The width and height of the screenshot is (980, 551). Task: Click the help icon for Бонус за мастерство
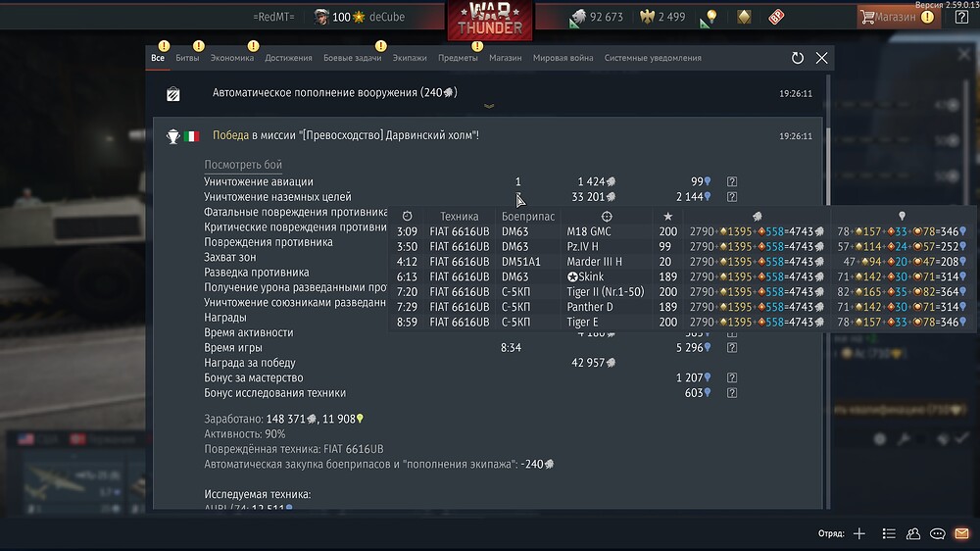point(732,377)
